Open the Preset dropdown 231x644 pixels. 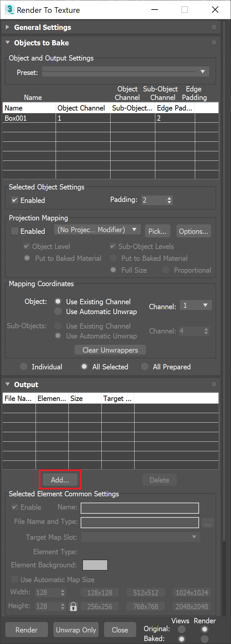pos(203,71)
